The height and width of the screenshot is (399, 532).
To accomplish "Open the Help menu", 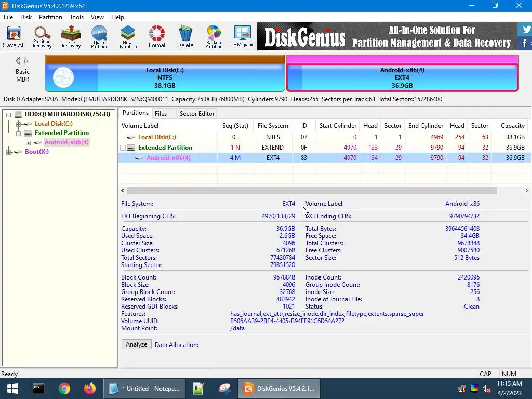I will pyautogui.click(x=118, y=17).
